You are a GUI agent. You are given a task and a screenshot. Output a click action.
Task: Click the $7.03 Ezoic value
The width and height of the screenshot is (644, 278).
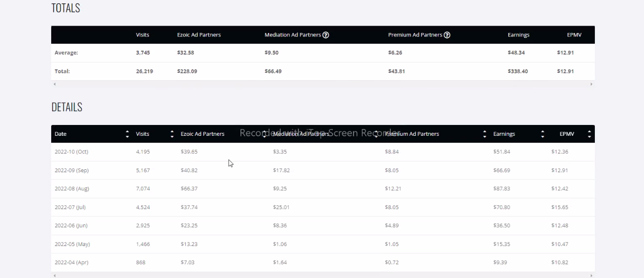tap(188, 263)
